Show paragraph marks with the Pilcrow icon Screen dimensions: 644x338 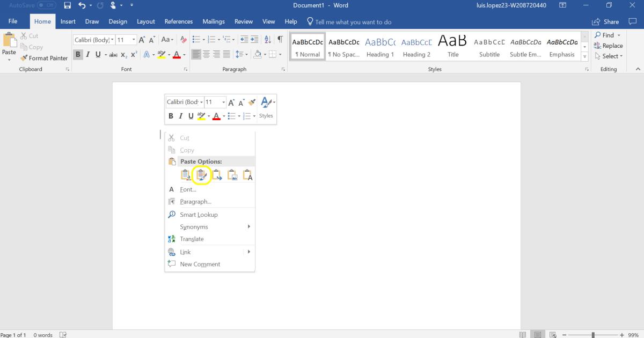point(279,39)
